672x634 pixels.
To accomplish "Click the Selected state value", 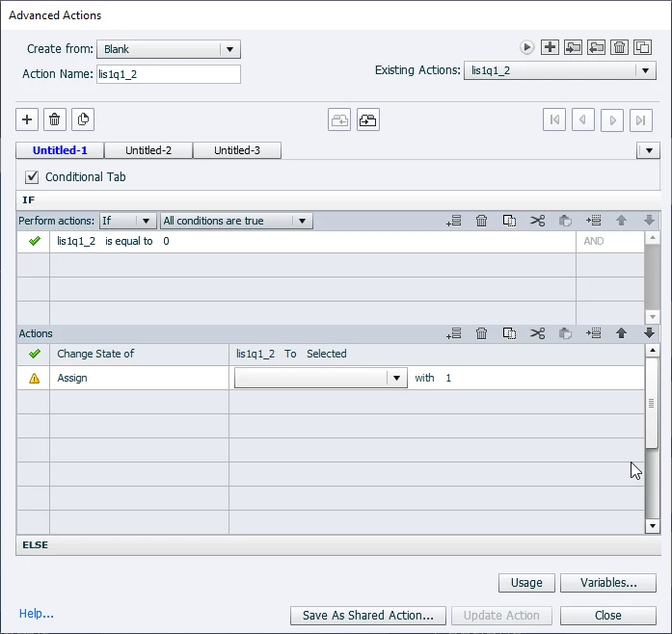I will (x=327, y=354).
